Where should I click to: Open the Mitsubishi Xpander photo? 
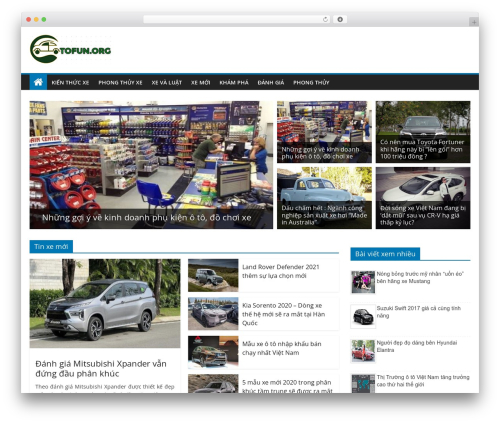click(105, 303)
